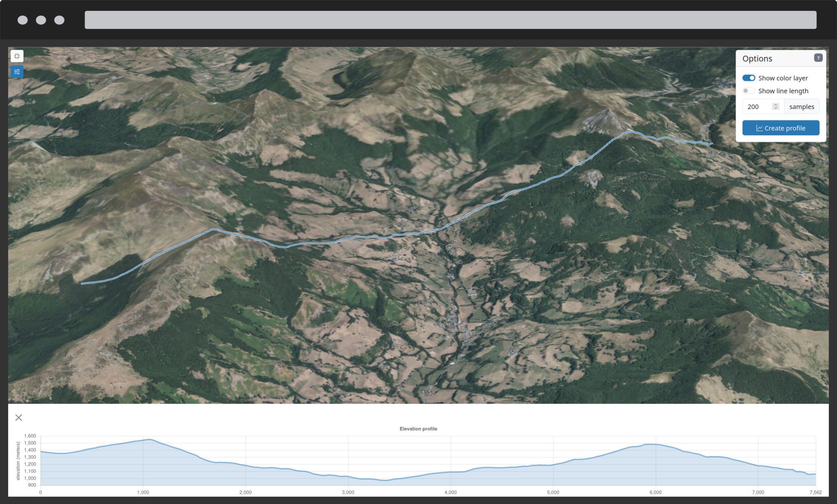The height and width of the screenshot is (504, 837).
Task: Click the Show color layer toggle knob
Action: pos(753,78)
